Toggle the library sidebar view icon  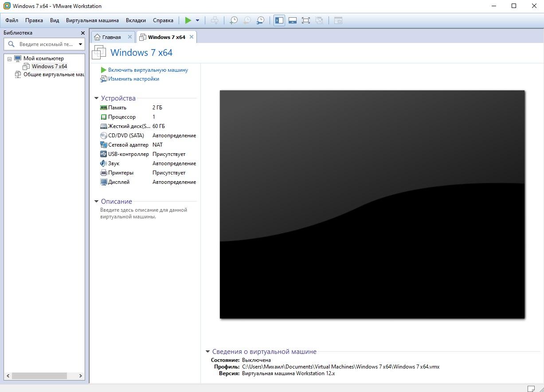pos(279,20)
